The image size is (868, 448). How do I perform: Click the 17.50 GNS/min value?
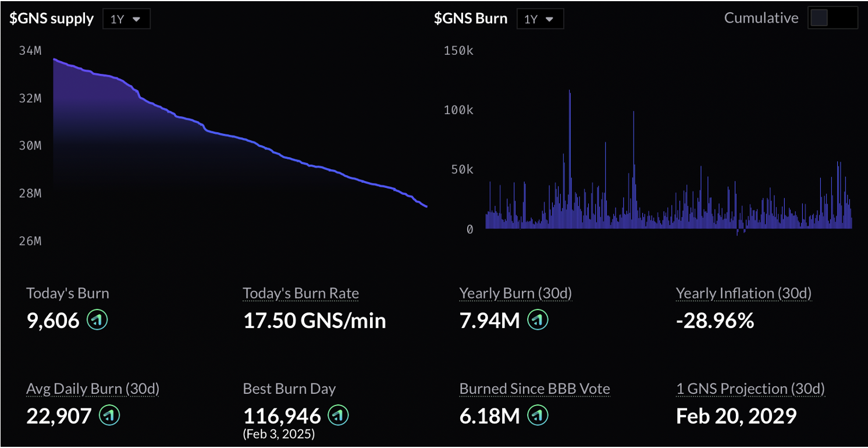pyautogui.click(x=314, y=321)
